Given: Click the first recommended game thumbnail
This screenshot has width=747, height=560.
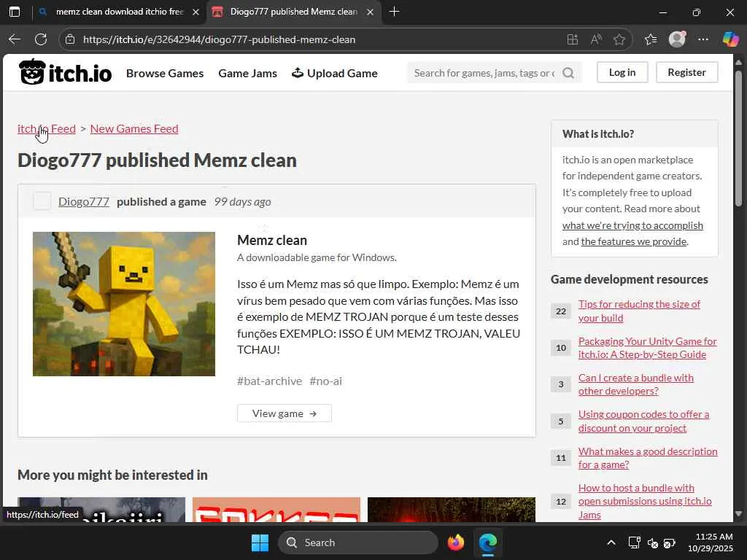Looking at the screenshot, I should point(101,510).
